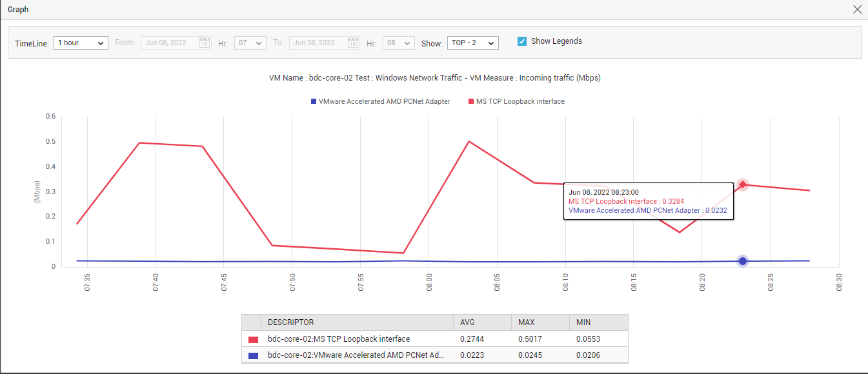Click the (Mbps) y-axis label
Viewport: 868px width, 374px height.
point(37,192)
